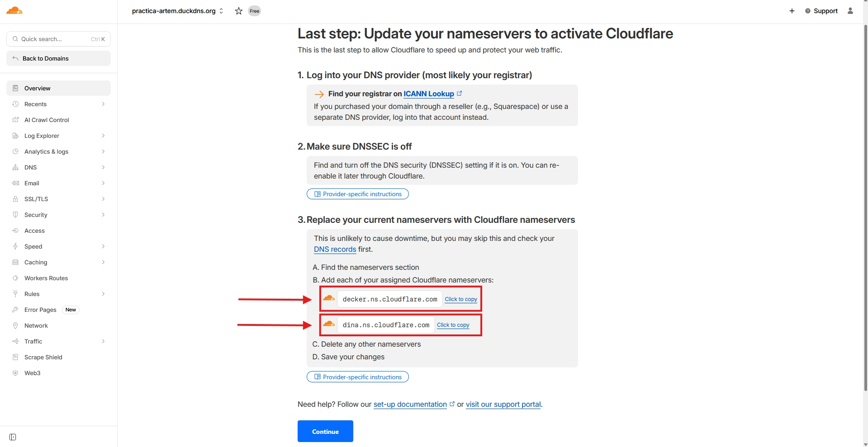Collapse sidebar using bottom-left panel icon

click(x=13, y=437)
